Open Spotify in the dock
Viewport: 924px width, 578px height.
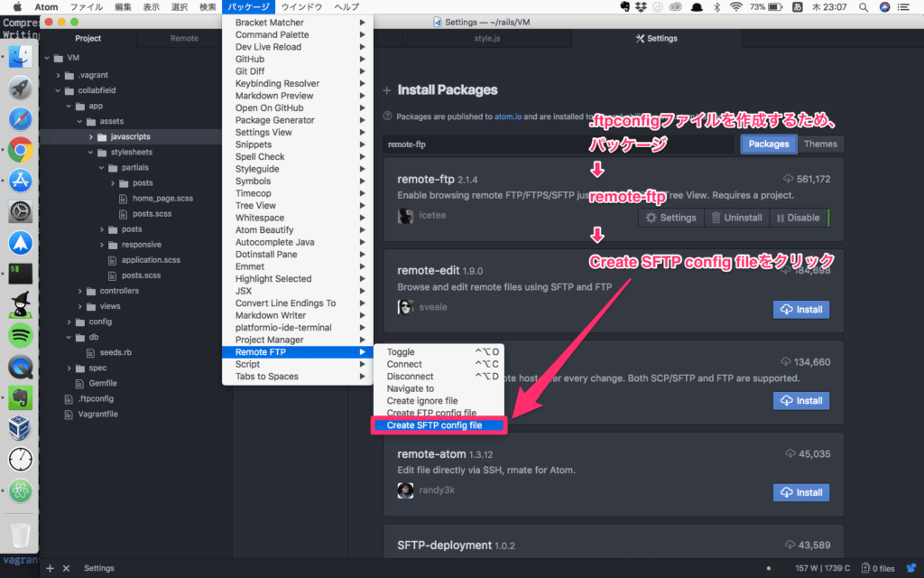[x=20, y=336]
